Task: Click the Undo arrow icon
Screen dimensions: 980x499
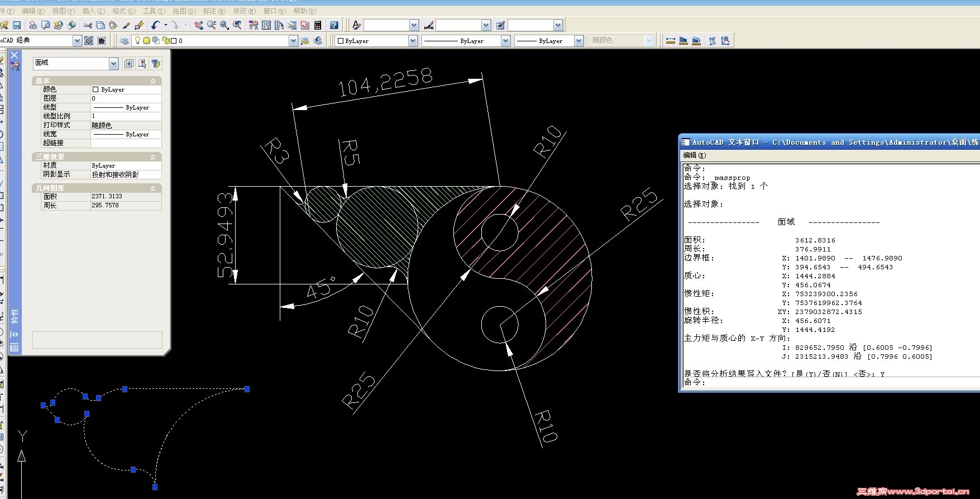Action: (155, 25)
